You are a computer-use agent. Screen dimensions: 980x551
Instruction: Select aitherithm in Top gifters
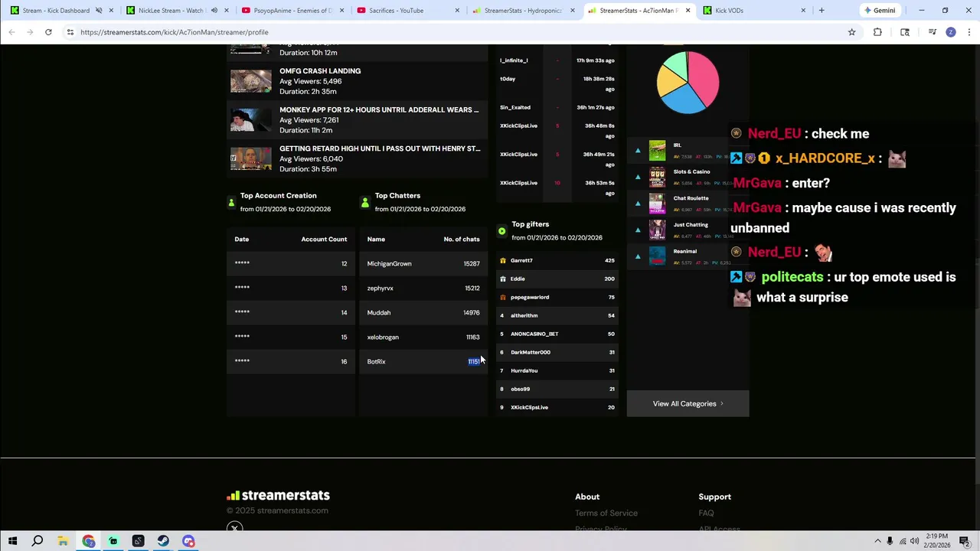tap(524, 316)
